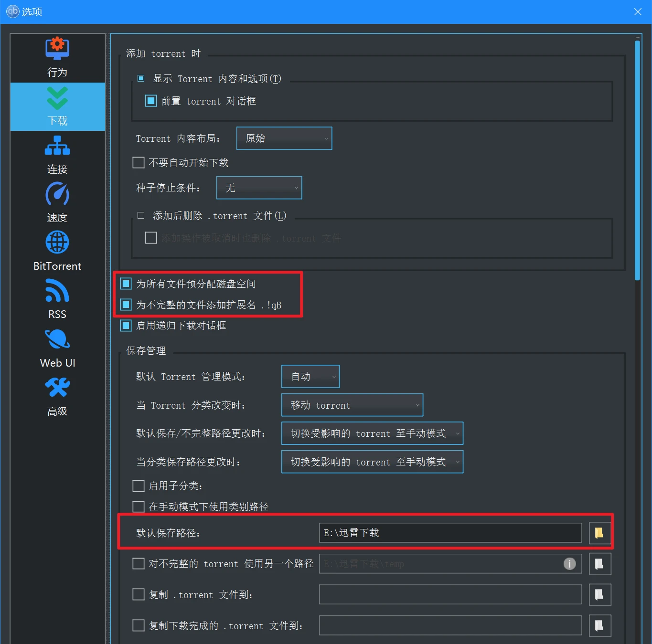Switch to 连接 tab label
The height and width of the screenshot is (644, 652).
(x=57, y=169)
